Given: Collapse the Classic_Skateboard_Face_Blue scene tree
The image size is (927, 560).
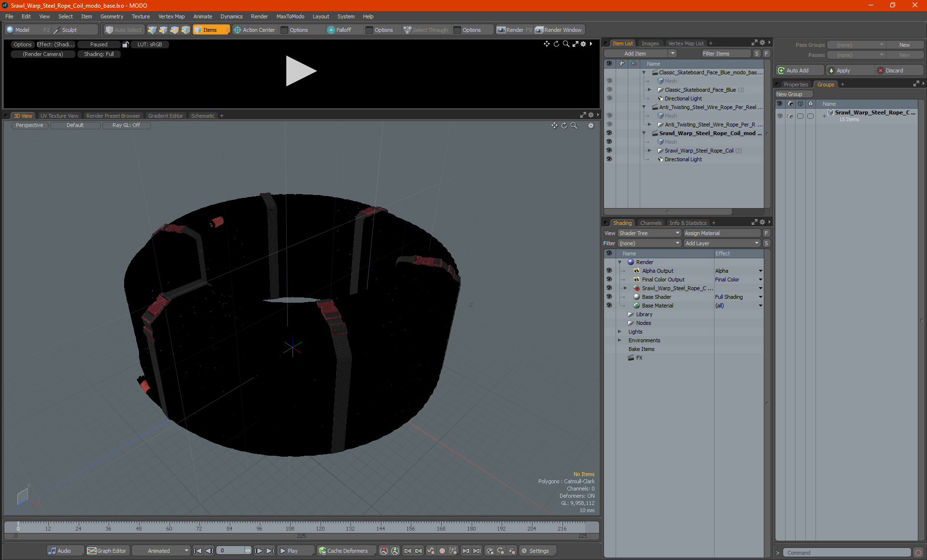Looking at the screenshot, I should (644, 72).
